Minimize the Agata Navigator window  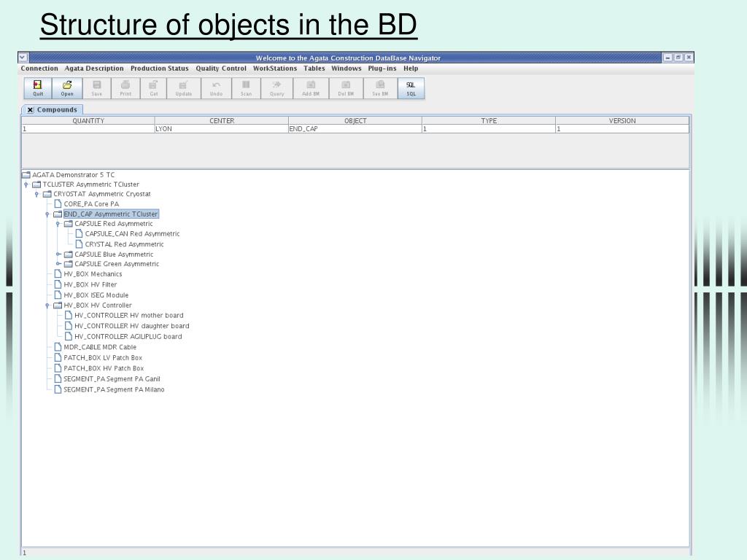(668, 58)
